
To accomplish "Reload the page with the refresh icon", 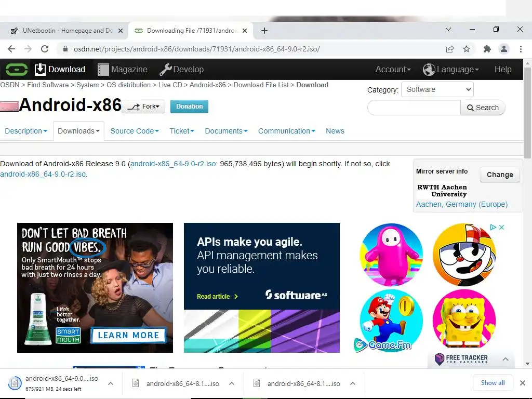I will pos(45,49).
